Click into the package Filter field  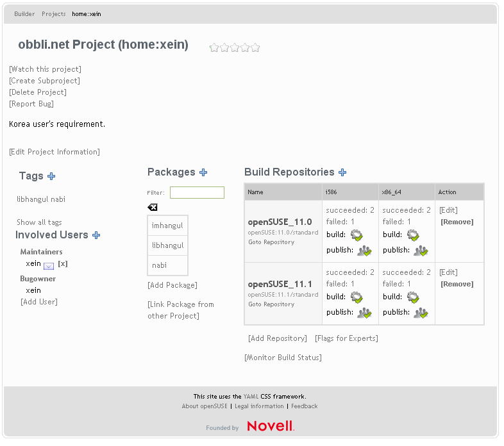tap(197, 193)
